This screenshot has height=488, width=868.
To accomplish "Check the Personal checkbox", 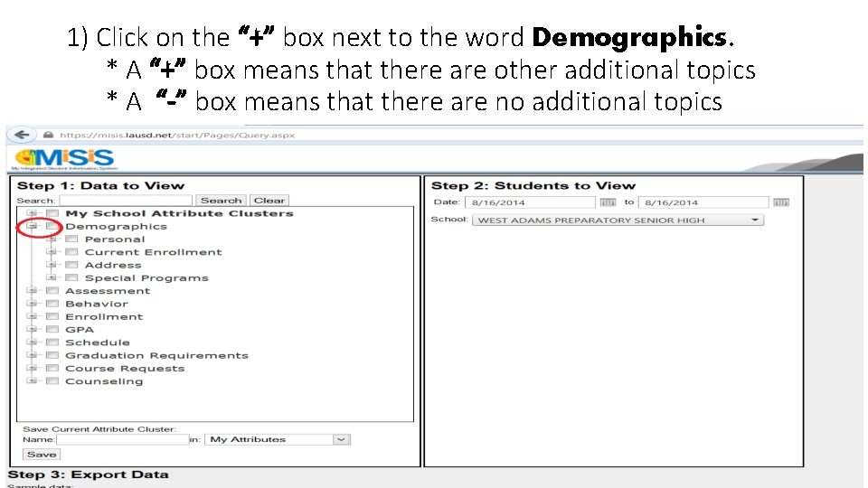I will pyautogui.click(x=71, y=239).
